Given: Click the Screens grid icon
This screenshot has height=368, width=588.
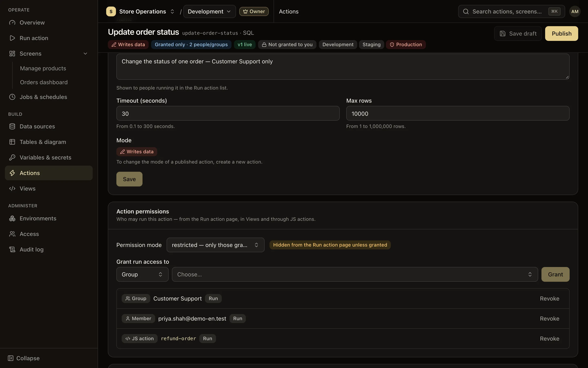Looking at the screenshot, I should [x=12, y=54].
